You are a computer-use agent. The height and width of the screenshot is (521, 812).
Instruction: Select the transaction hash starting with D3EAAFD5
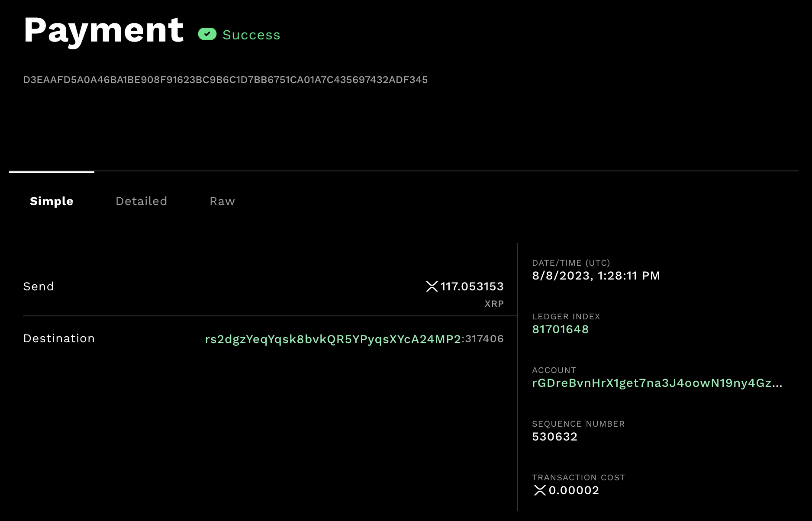pos(225,80)
